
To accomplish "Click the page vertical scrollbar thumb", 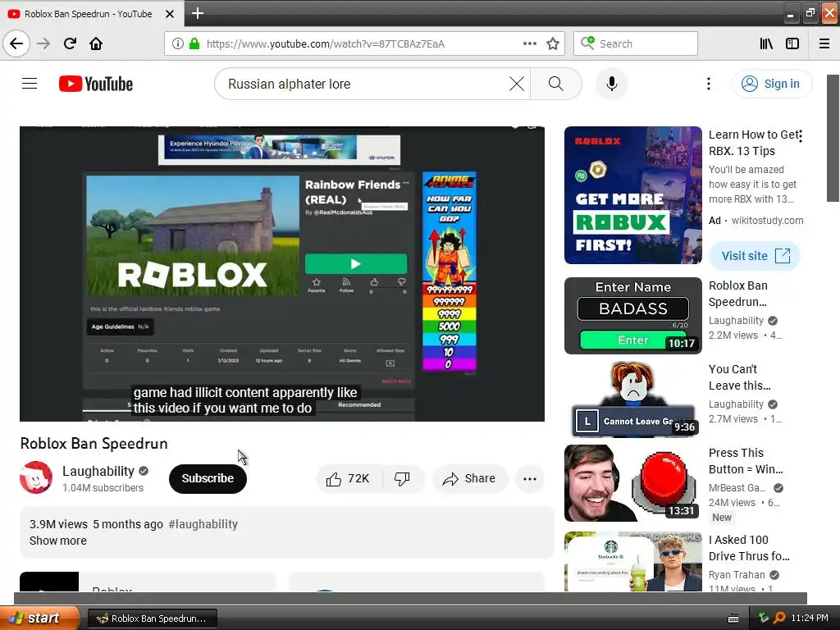I will (833, 138).
